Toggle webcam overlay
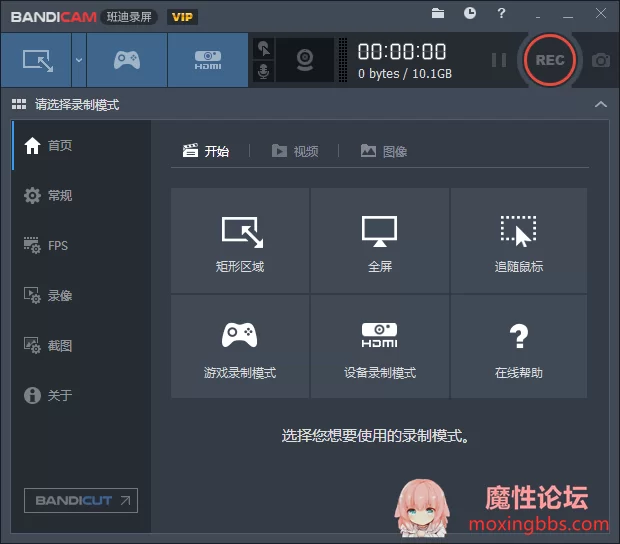This screenshot has width=620, height=544. coord(305,60)
